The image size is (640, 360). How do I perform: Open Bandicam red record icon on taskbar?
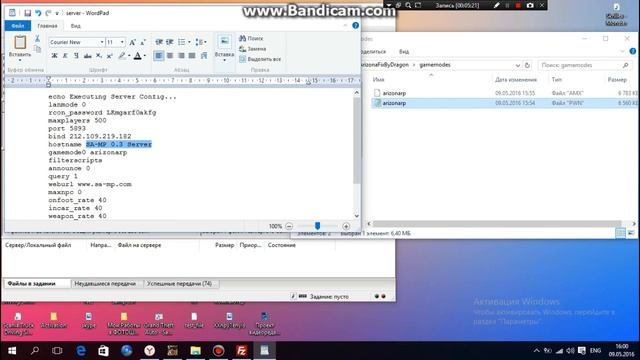[x=218, y=351]
